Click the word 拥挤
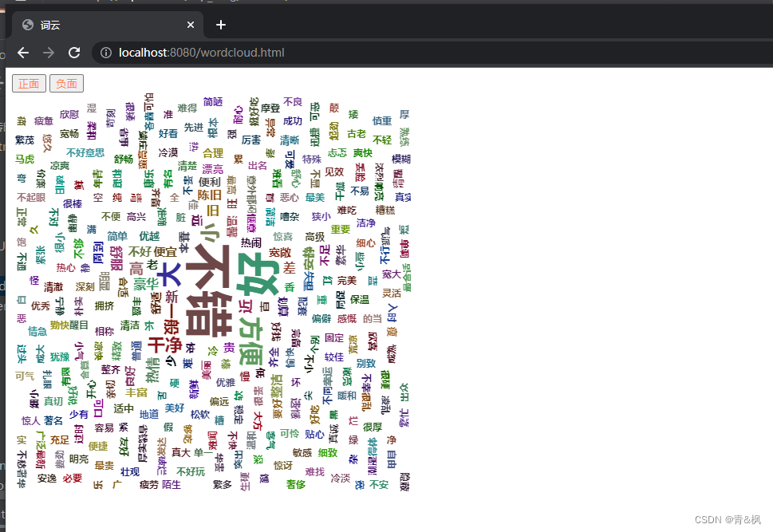The image size is (773, 532). pyautogui.click(x=104, y=306)
